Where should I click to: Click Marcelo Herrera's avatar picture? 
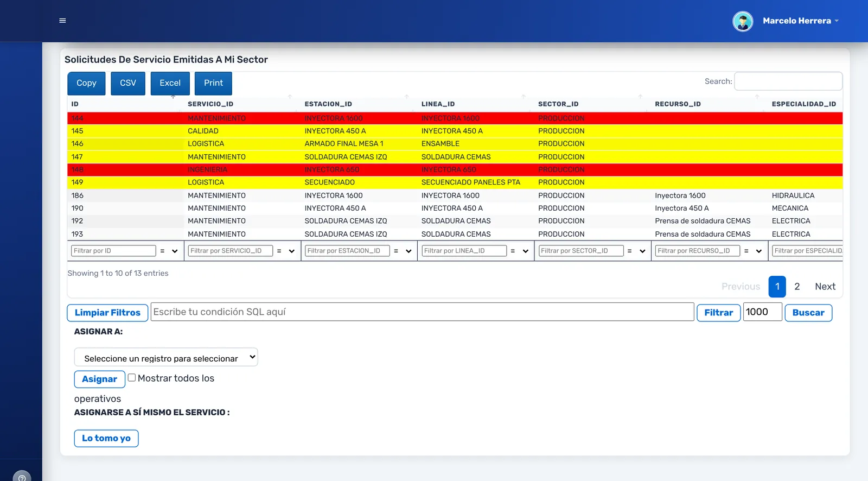tap(743, 21)
